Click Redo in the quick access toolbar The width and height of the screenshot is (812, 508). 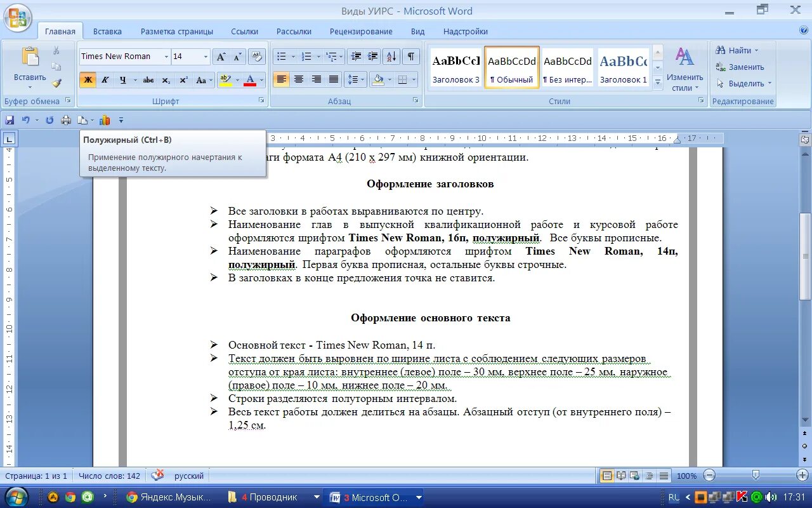pos(49,120)
